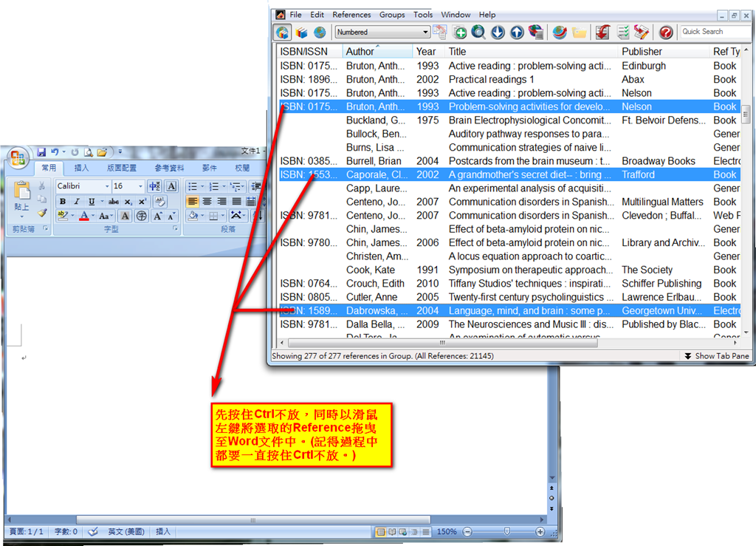The image size is (756, 546).
Task: Open the File menu in EndNote
Action: coord(295,15)
